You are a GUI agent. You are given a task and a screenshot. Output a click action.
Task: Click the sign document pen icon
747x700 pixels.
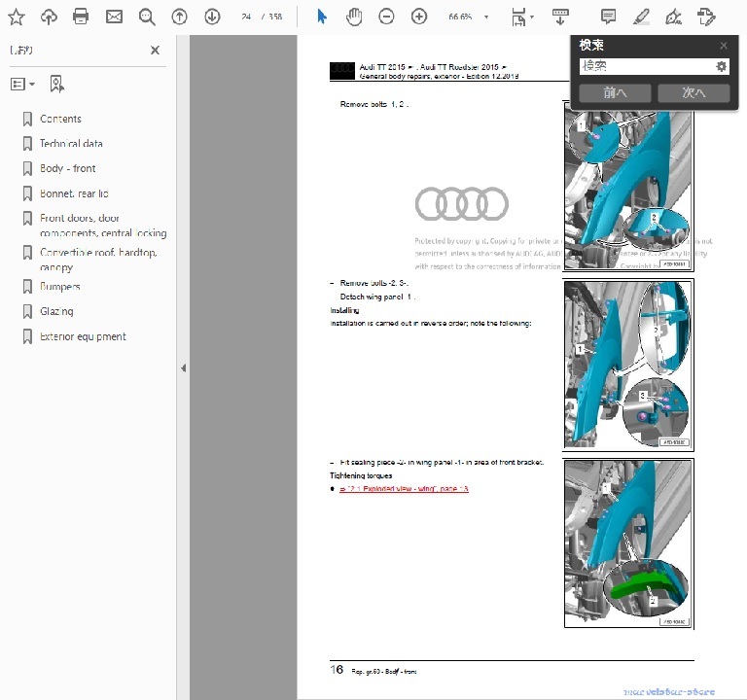click(673, 17)
